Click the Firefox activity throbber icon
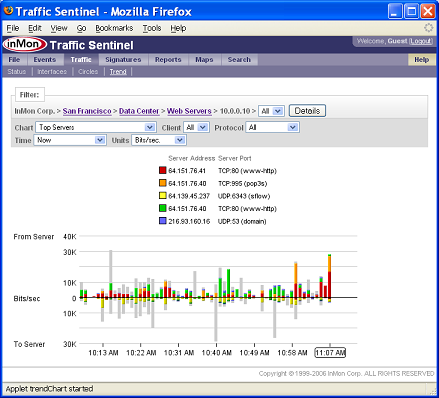This screenshot has height=398, width=439. (x=428, y=28)
